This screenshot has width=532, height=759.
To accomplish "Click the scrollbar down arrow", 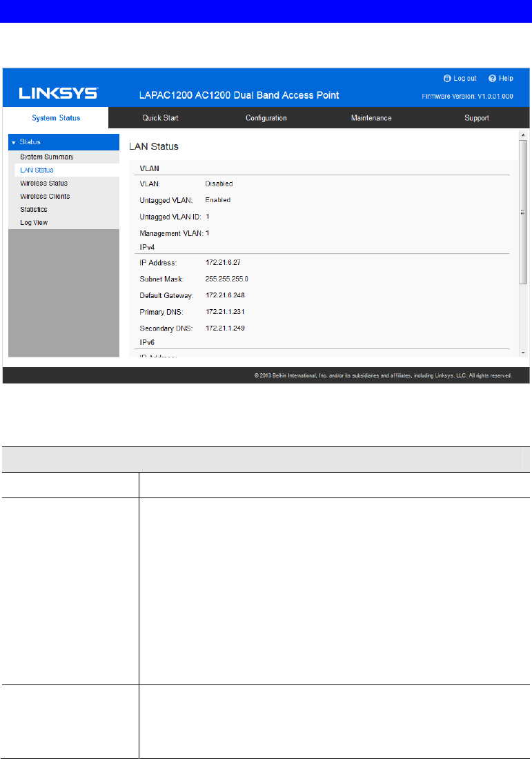I will click(523, 353).
